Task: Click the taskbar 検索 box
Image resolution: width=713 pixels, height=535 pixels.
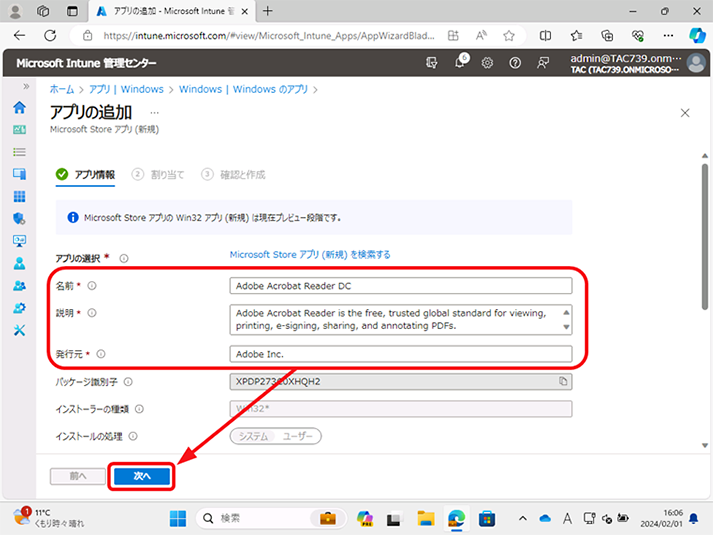Action: (x=271, y=518)
